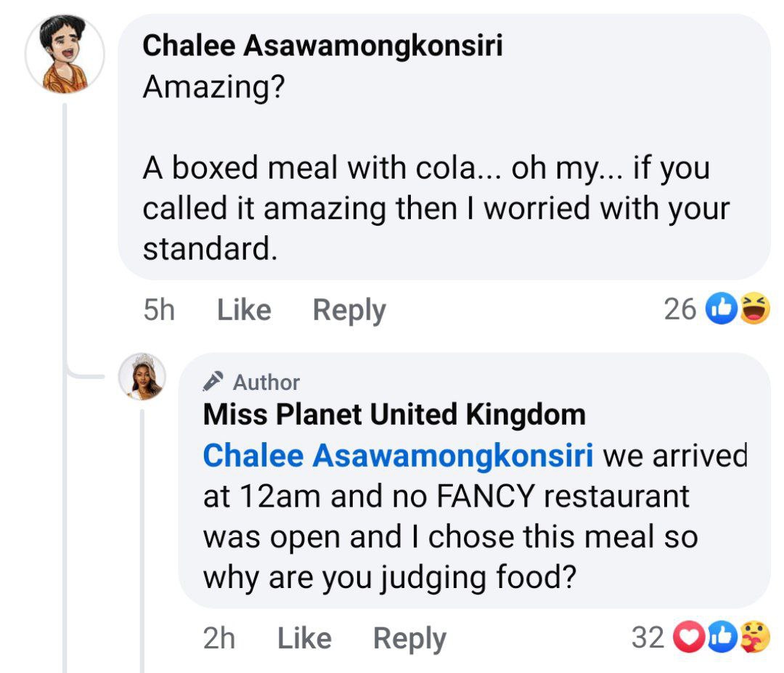The image size is (784, 673).
Task: Click the 5h timestamp on first comment
Action: click(159, 310)
